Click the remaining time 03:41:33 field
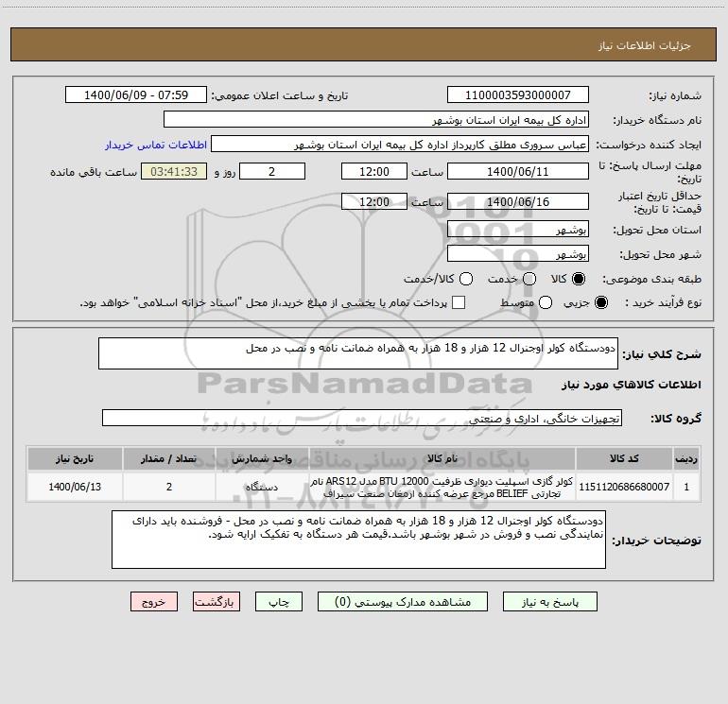This screenshot has width=728, height=704. click(x=174, y=171)
